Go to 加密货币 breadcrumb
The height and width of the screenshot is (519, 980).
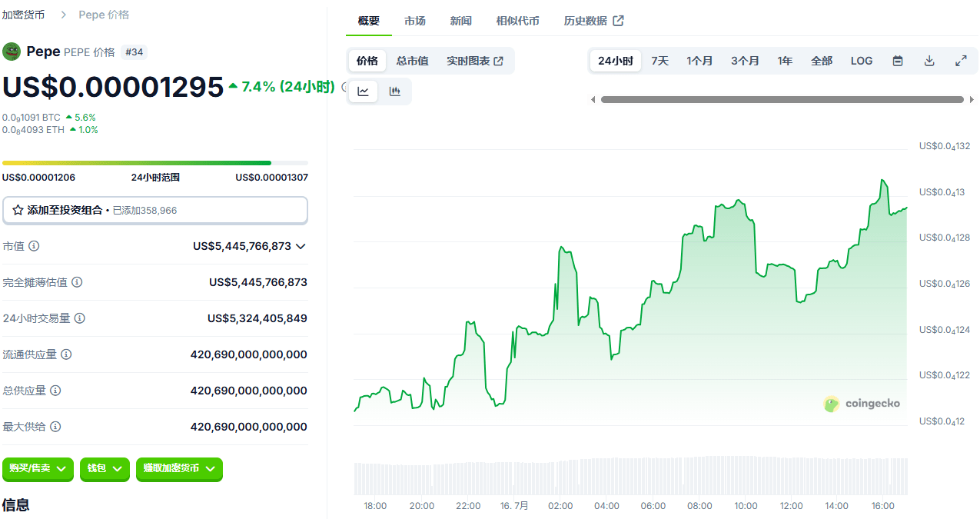[23, 15]
